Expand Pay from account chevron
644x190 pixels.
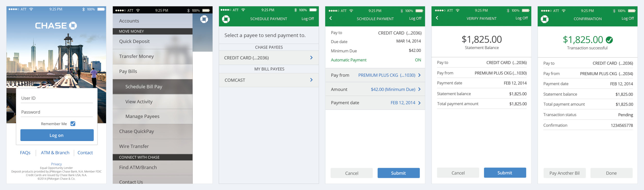(x=419, y=75)
